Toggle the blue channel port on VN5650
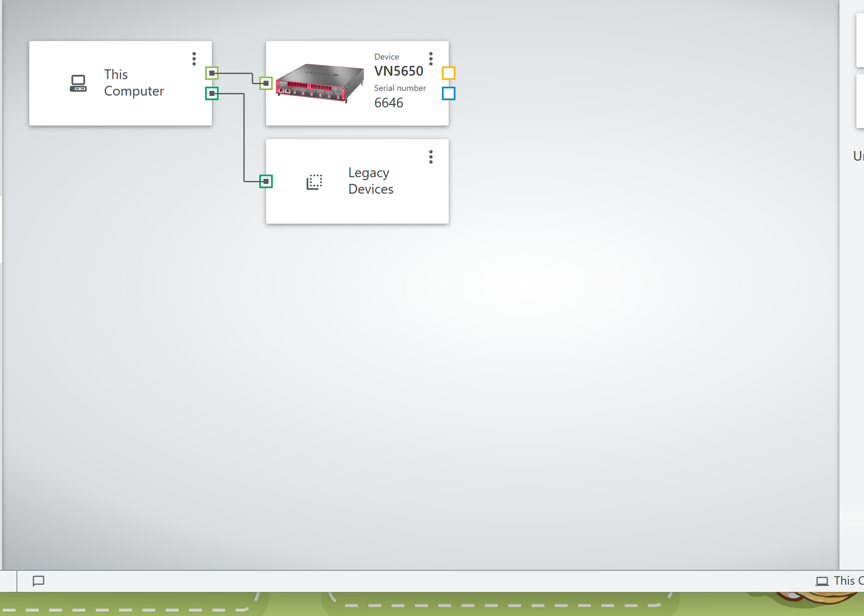 click(449, 94)
